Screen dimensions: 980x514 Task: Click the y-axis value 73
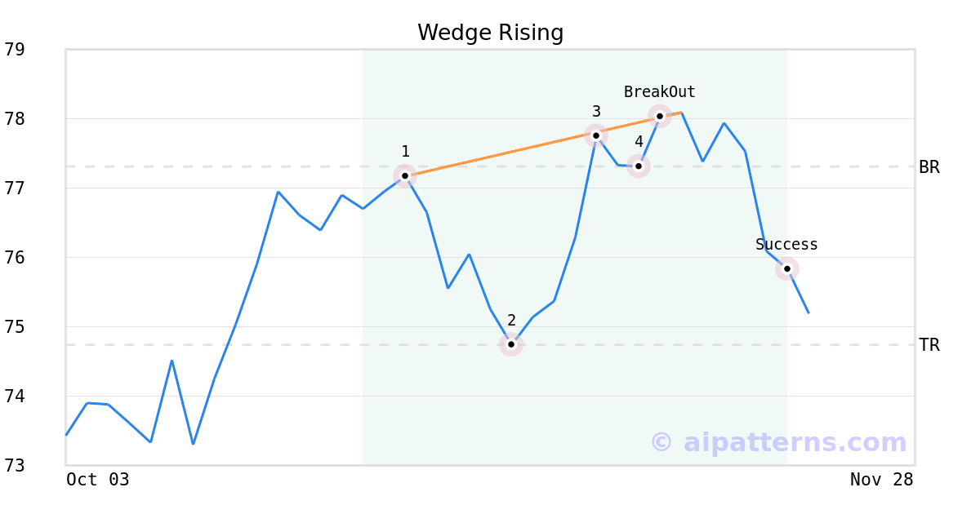(15, 466)
